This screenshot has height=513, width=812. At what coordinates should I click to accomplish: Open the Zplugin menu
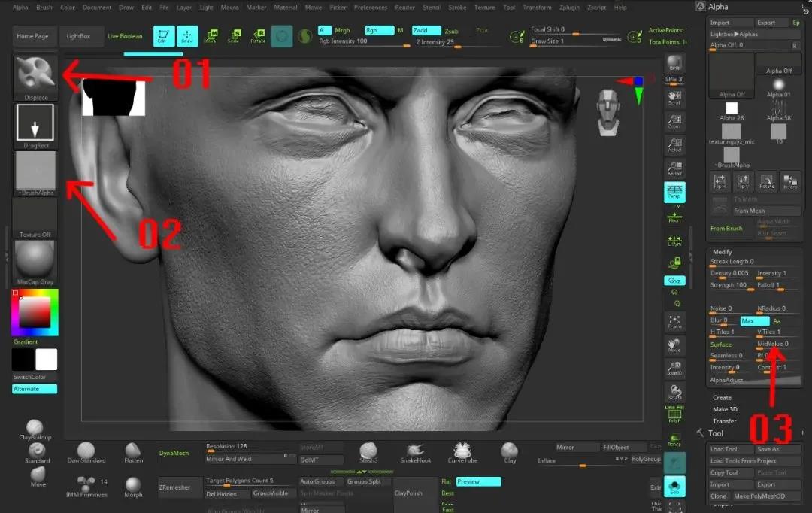tap(569, 8)
